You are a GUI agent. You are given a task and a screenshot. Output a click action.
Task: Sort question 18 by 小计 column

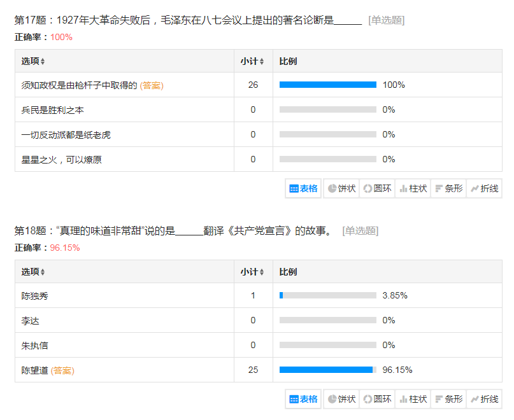[x=252, y=272]
